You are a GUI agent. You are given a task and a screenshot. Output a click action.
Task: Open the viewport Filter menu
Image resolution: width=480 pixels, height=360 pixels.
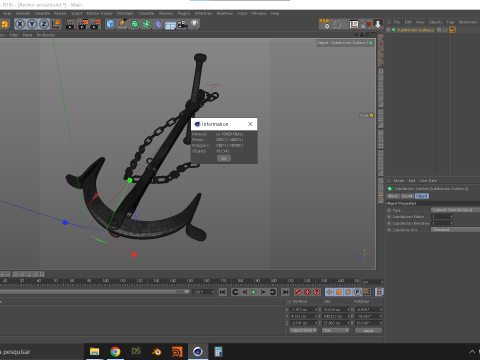click(x=14, y=35)
